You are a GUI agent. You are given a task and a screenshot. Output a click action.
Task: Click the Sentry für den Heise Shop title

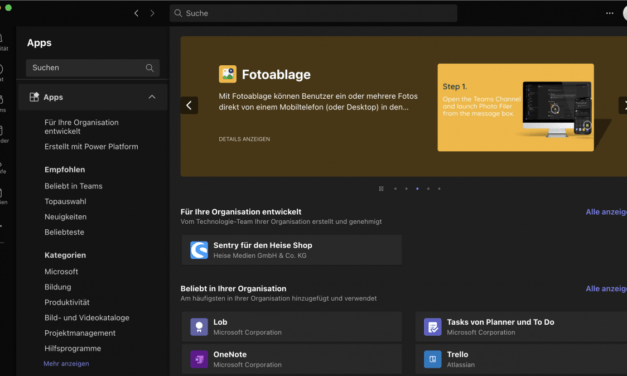pos(263,245)
